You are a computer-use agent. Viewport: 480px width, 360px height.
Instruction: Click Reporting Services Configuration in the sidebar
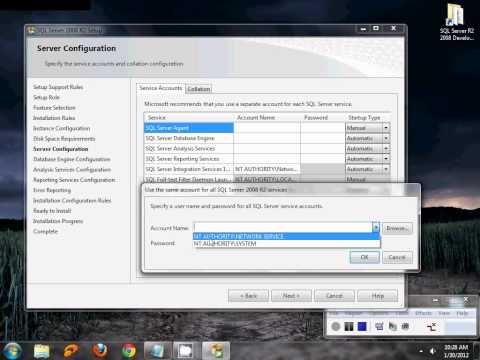tap(74, 180)
